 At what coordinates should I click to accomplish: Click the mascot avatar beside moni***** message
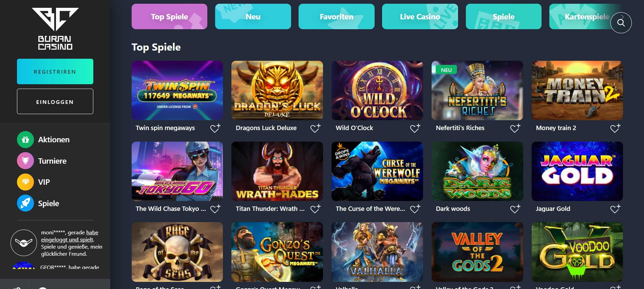click(x=24, y=243)
